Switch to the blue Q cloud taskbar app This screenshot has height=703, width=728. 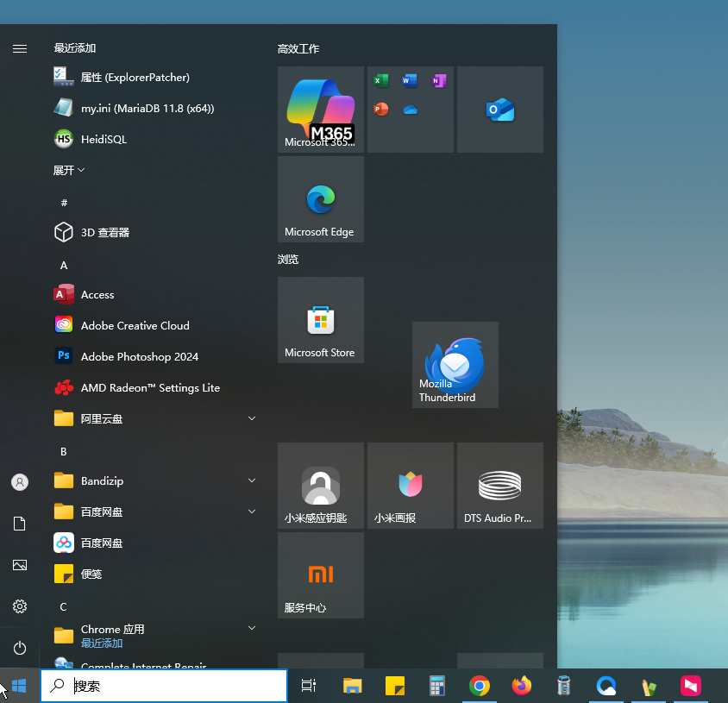(x=606, y=686)
